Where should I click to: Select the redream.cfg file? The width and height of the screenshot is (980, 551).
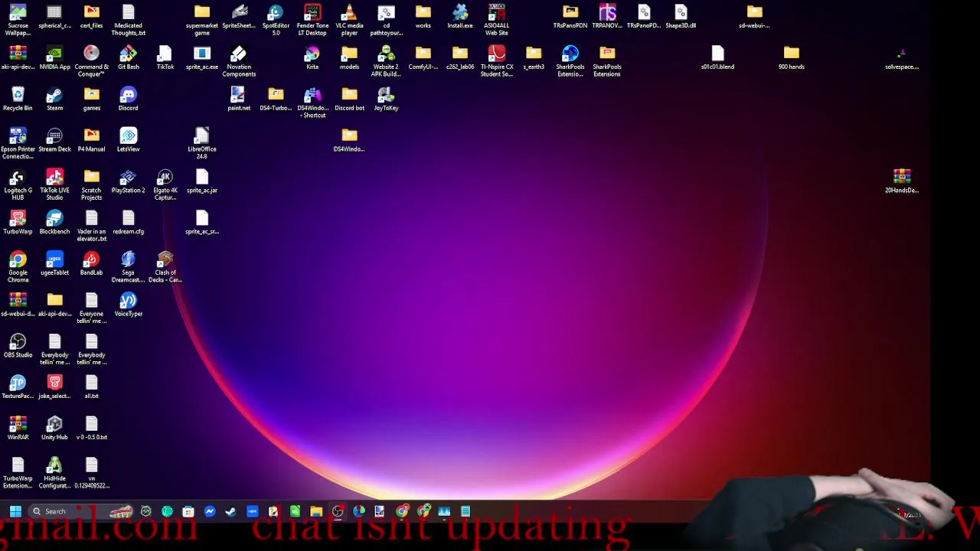point(128,223)
